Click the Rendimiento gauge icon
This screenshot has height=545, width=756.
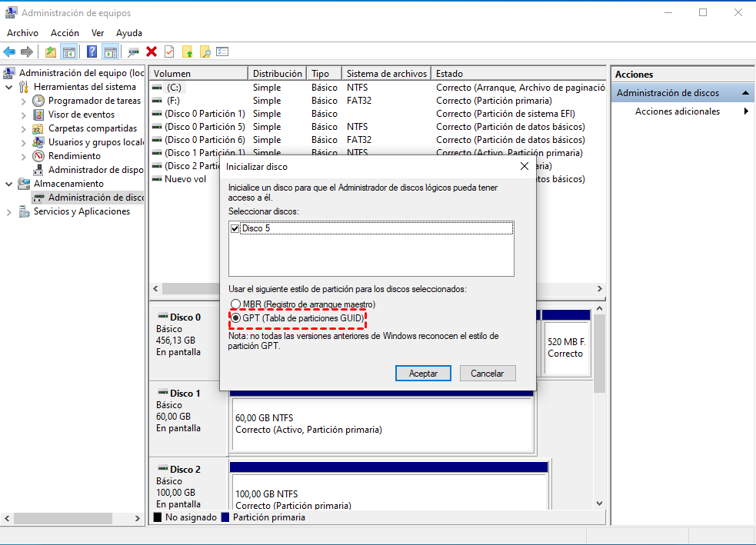click(x=38, y=155)
